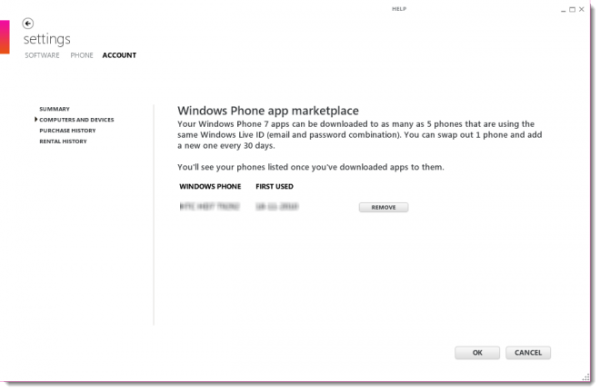This screenshot has height=391, width=600.
Task: Select the ACCOUNT settings tab
Action: tap(119, 55)
